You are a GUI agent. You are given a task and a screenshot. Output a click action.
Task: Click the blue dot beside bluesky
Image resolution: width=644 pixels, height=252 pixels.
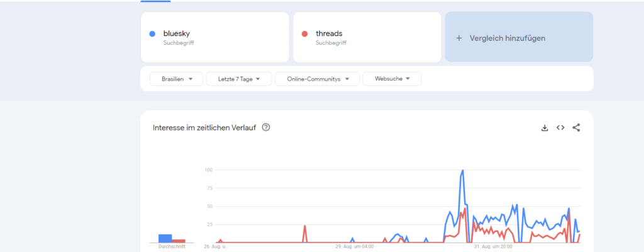coord(152,34)
